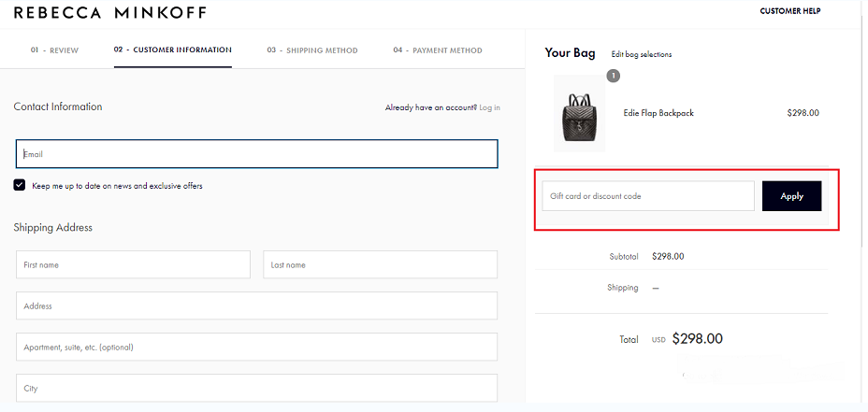Click the item quantity badge on backpack

pyautogui.click(x=614, y=76)
